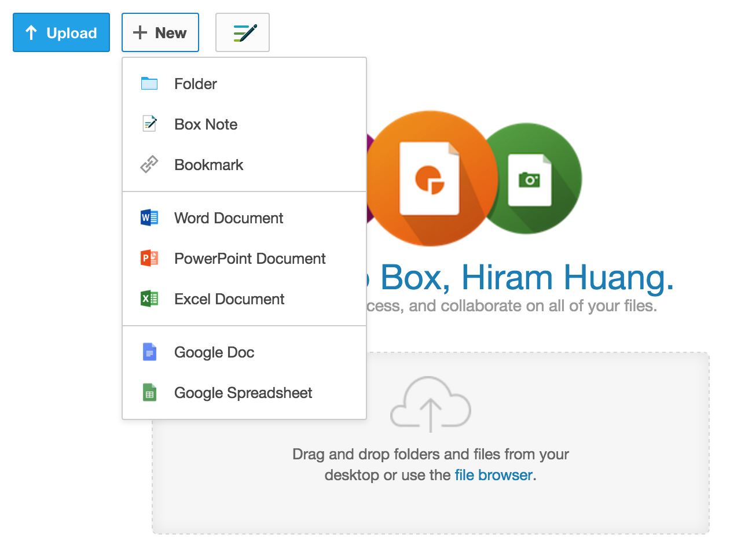Open the New dropdown button
Screen dimensions: 741x560
coord(160,32)
